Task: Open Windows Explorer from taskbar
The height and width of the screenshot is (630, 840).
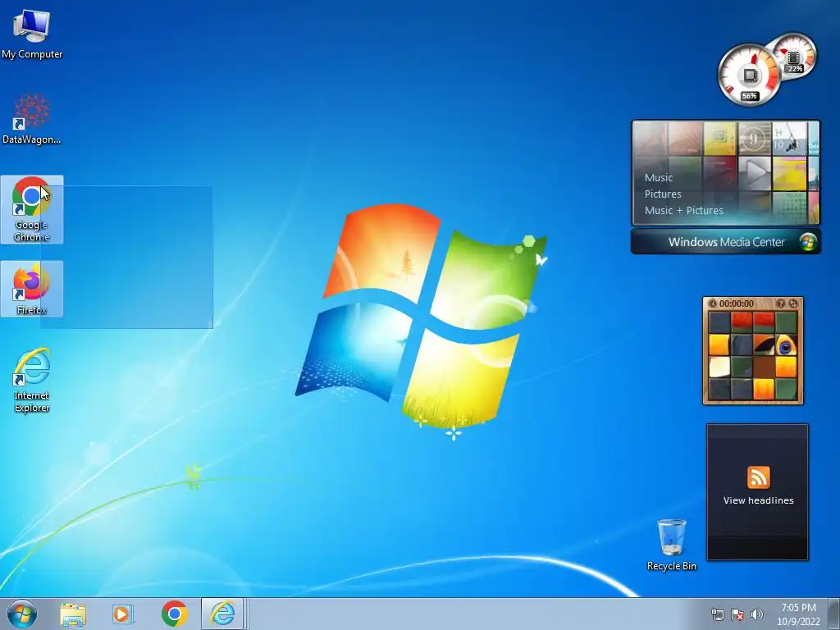Action: pyautogui.click(x=73, y=614)
